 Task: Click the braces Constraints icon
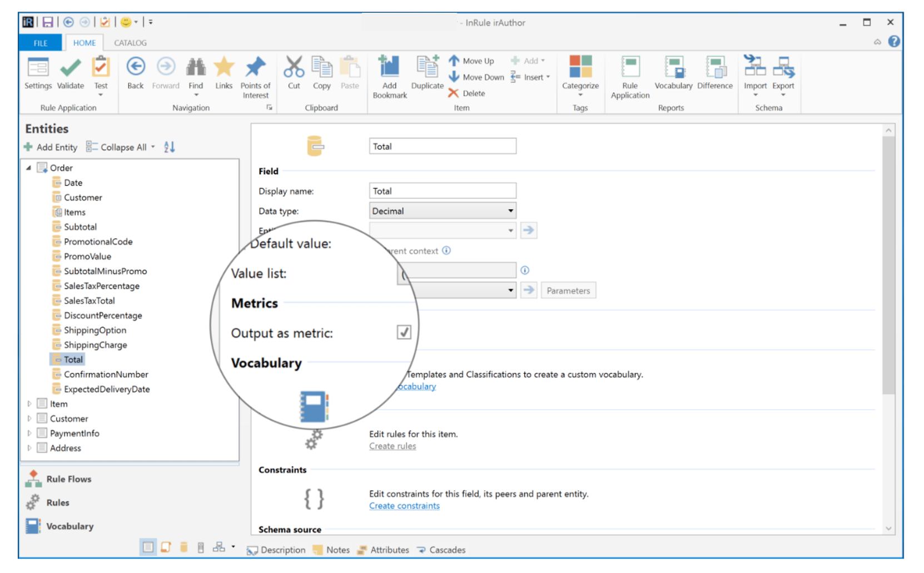click(314, 499)
